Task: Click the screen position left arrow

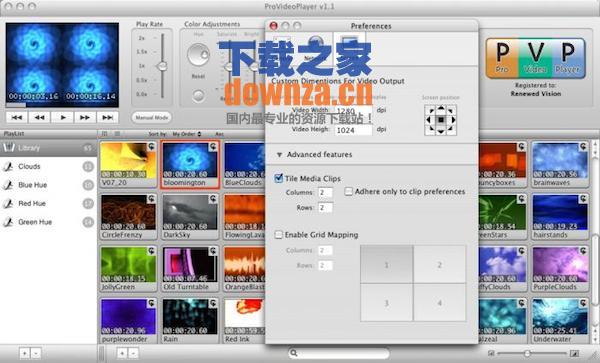Action: point(429,120)
